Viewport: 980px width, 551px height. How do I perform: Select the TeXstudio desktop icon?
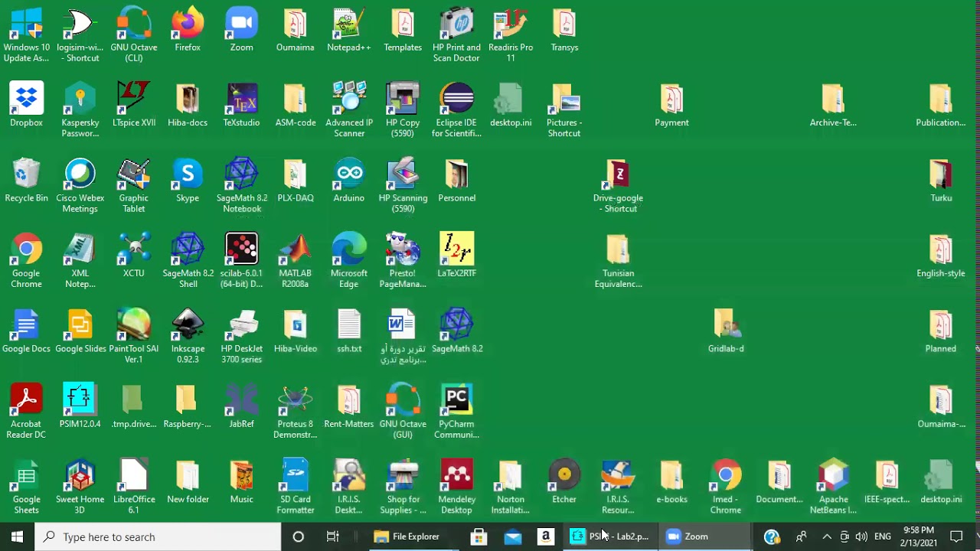(x=241, y=106)
